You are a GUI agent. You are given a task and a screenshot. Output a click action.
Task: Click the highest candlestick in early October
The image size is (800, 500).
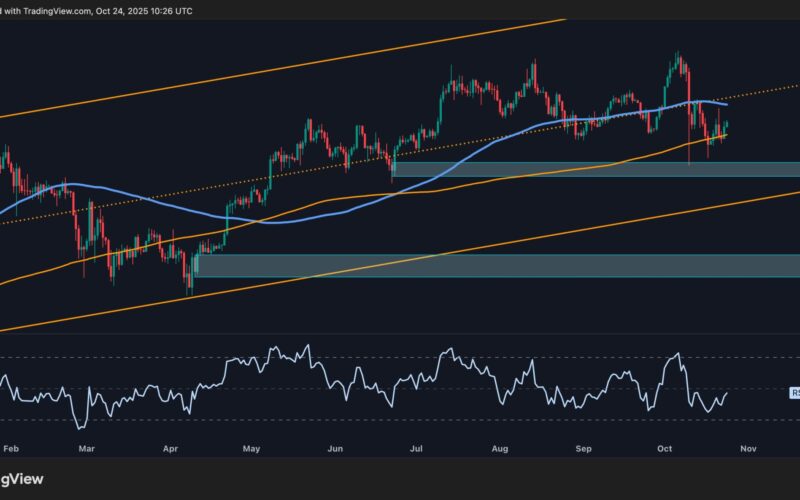(679, 58)
